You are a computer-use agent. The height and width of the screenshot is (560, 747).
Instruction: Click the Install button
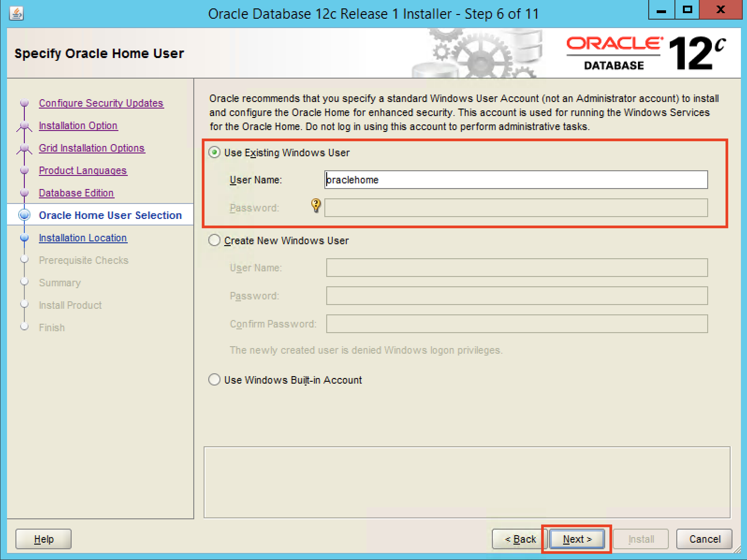point(641,539)
